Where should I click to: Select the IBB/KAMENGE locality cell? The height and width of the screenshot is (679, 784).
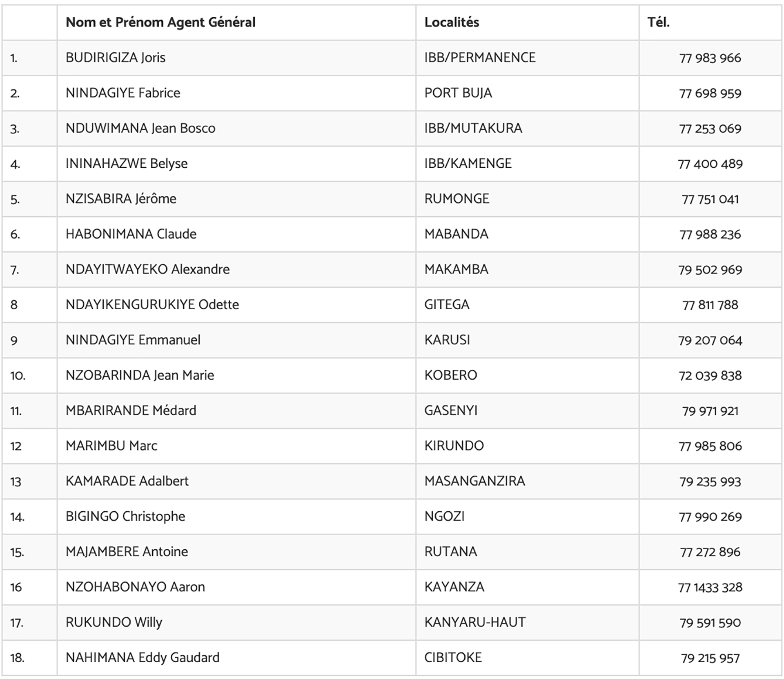[x=468, y=164]
